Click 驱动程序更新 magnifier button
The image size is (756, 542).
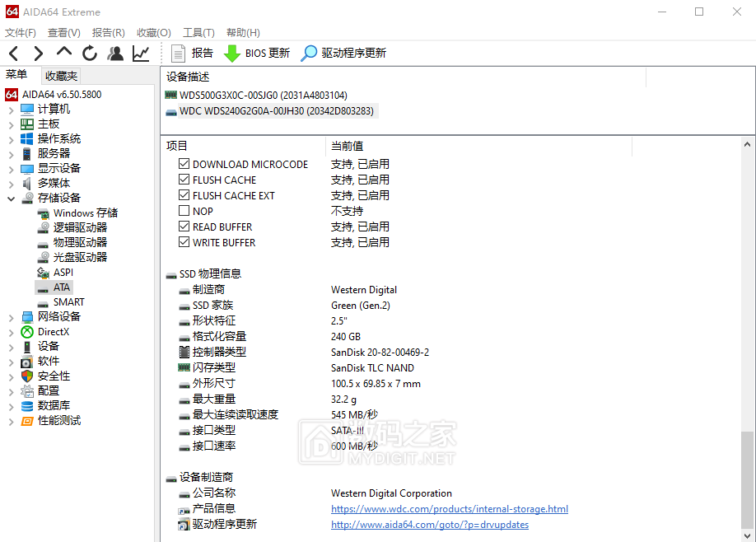[343, 53]
